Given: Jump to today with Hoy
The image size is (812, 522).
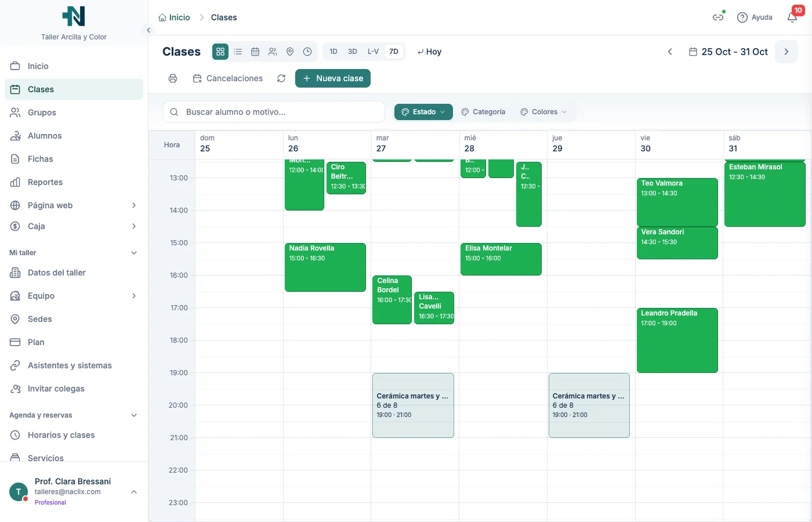Looking at the screenshot, I should click(429, 52).
